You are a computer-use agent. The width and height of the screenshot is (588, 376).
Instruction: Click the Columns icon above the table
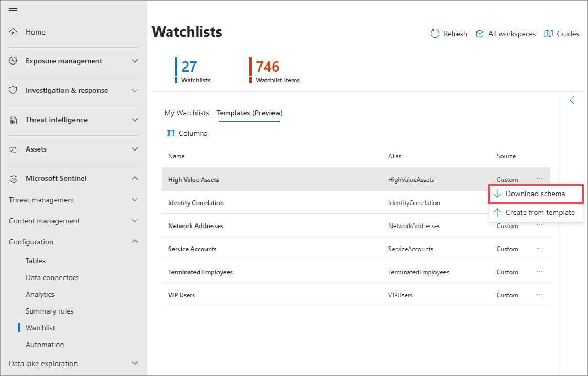pyautogui.click(x=170, y=133)
